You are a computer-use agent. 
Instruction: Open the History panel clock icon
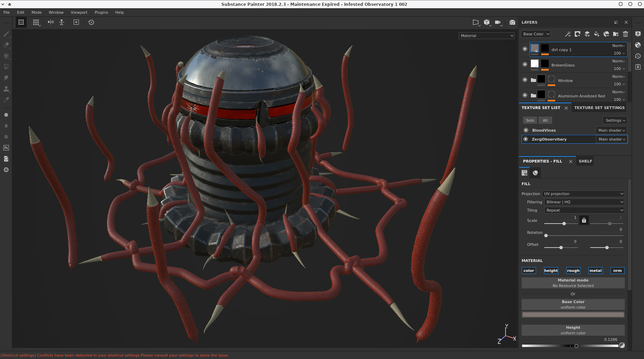(638, 56)
